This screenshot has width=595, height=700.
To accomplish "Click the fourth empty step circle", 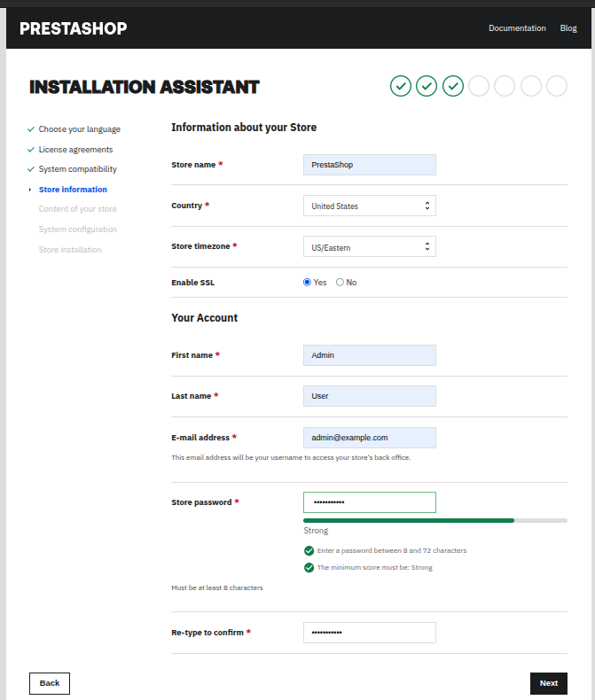I will pyautogui.click(x=479, y=86).
